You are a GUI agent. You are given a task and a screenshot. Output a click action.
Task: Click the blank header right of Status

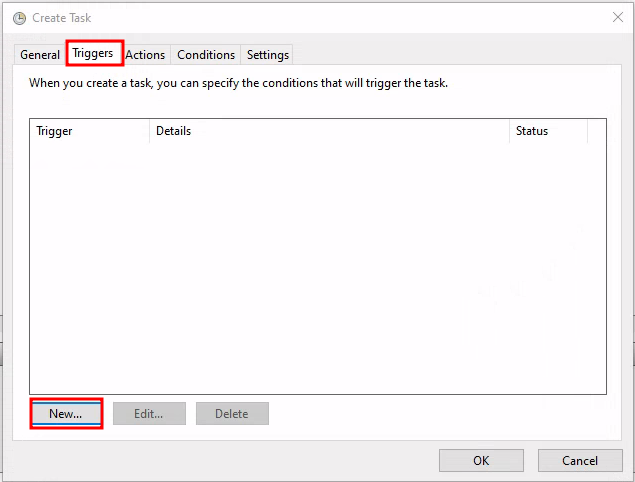pos(596,131)
